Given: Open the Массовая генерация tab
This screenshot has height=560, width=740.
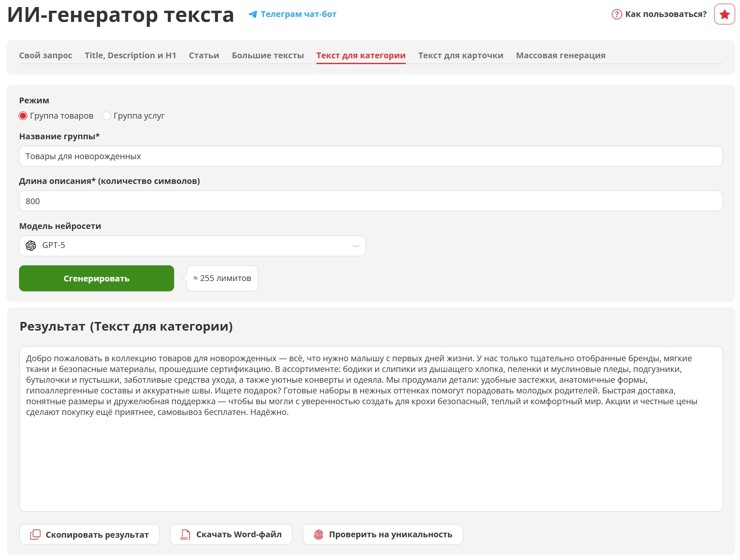Looking at the screenshot, I should (x=560, y=55).
